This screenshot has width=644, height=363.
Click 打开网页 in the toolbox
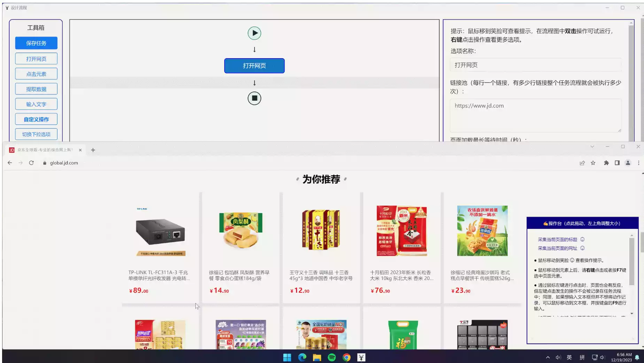pyautogui.click(x=36, y=59)
